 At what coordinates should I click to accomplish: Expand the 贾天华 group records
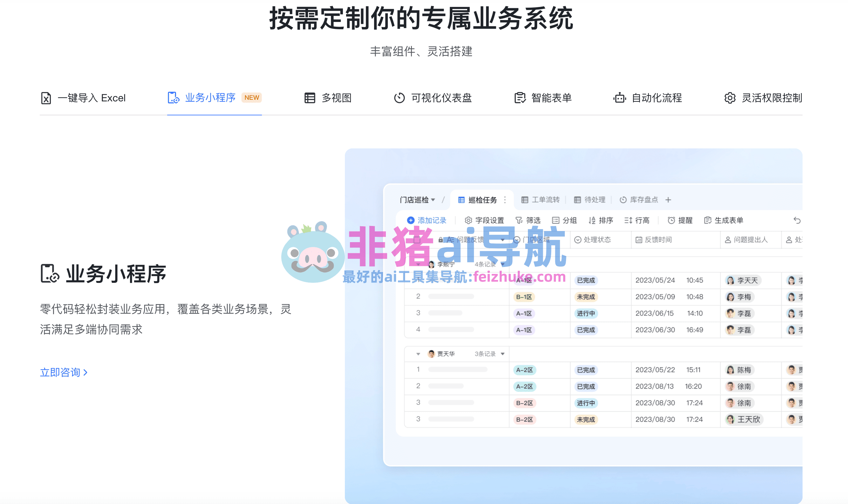(418, 354)
